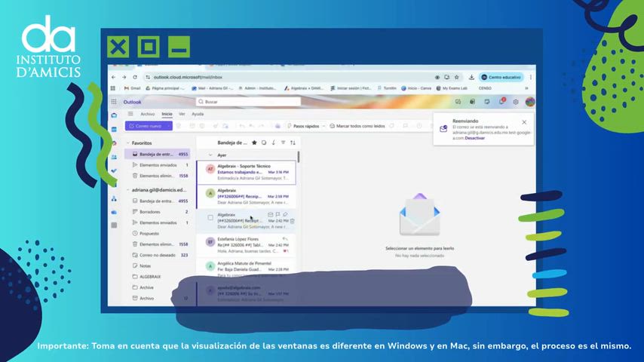Open more apps at bottom of left rail
This screenshot has height=362, width=644.
[114, 225]
